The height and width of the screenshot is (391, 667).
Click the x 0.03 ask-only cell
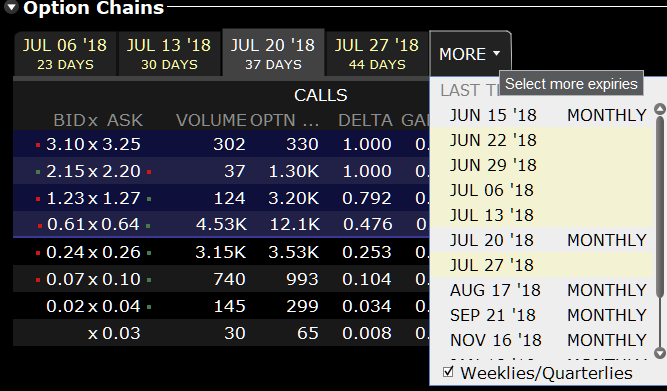click(114, 333)
